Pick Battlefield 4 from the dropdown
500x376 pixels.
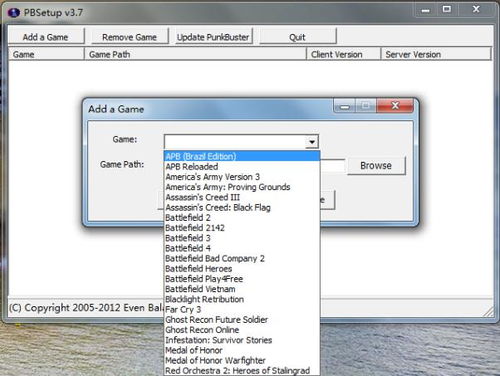click(x=242, y=248)
